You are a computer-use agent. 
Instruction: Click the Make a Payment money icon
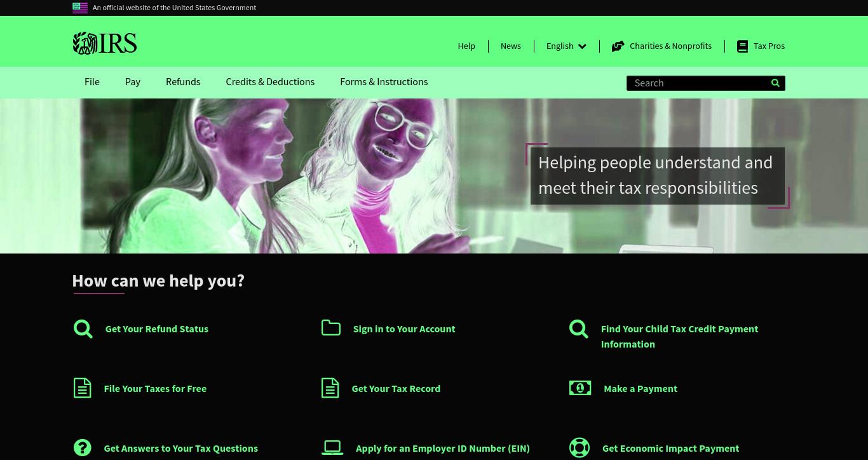pos(580,388)
